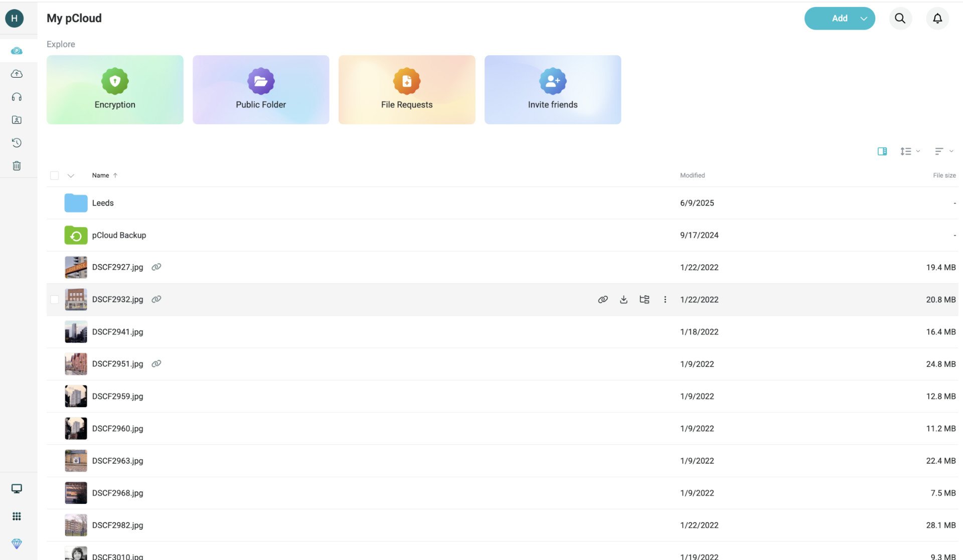This screenshot has height=560, width=963.
Task: Click the File size column header
Action: click(x=944, y=175)
